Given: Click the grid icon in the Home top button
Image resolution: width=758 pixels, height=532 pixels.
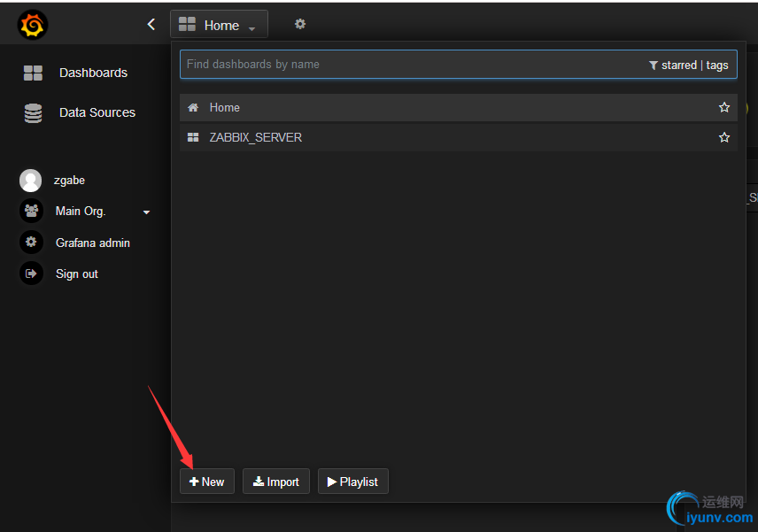Looking at the screenshot, I should pos(187,24).
